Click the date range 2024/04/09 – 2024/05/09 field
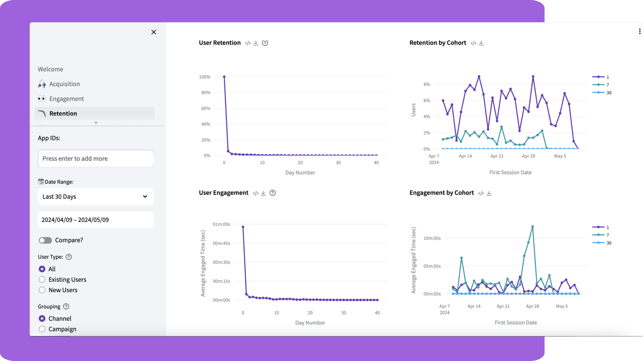This screenshot has height=361, width=644. pos(96,220)
